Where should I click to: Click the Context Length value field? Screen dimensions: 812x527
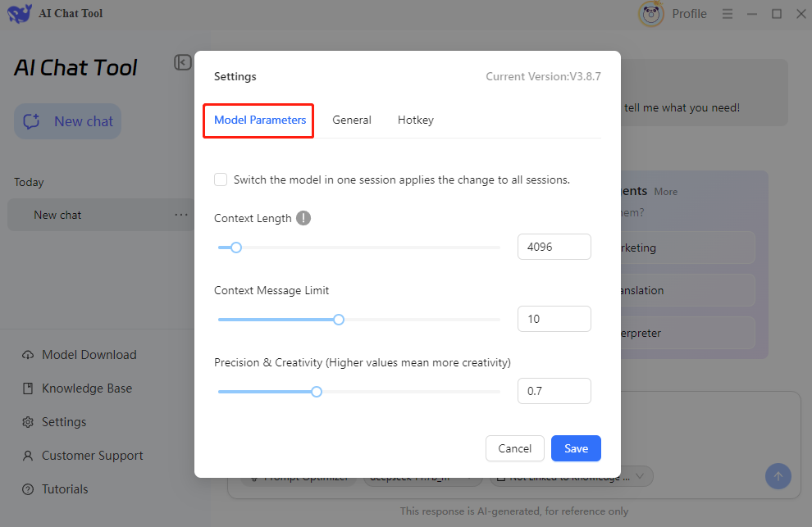point(554,247)
